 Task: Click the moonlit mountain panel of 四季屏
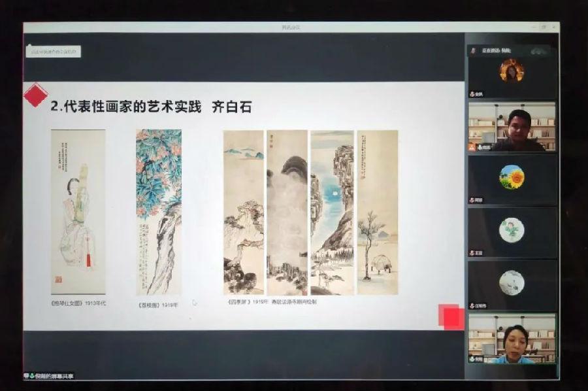coord(332,212)
